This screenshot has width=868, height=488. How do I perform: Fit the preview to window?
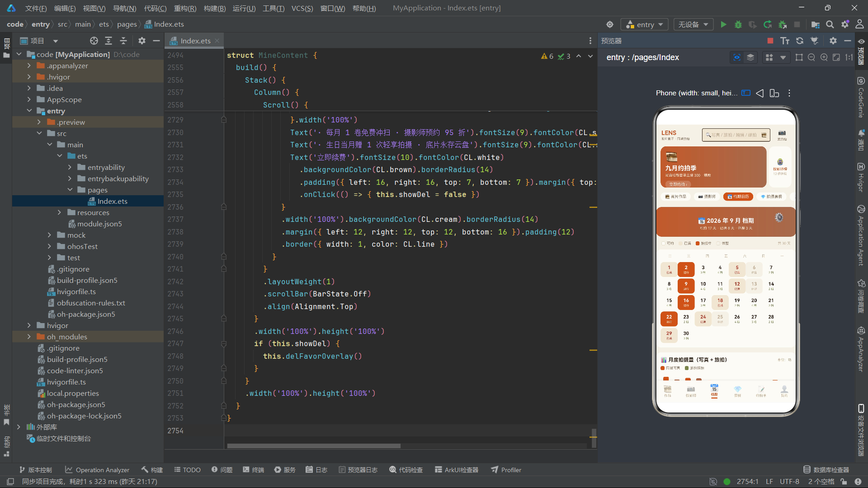click(x=836, y=57)
